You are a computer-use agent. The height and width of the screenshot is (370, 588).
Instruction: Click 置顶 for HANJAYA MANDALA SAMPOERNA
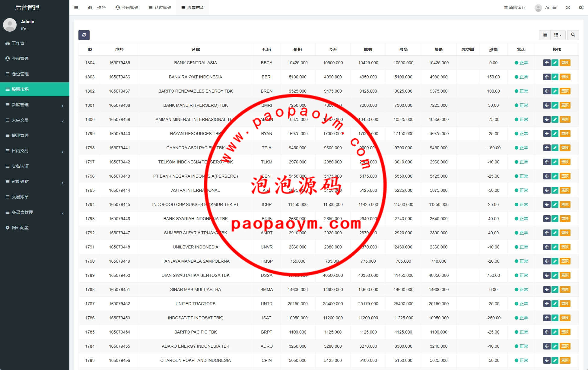(565, 261)
